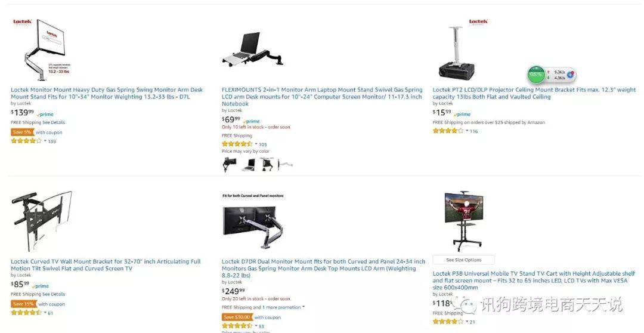Select the first color variant swatch thumbnail
Viewport: 644px width, 333px height.
pyautogui.click(x=229, y=165)
